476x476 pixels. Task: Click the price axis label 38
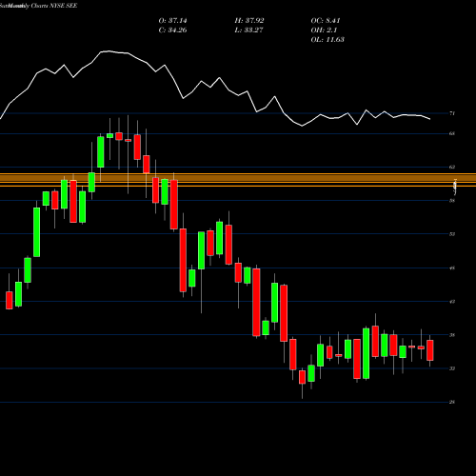coord(452,335)
